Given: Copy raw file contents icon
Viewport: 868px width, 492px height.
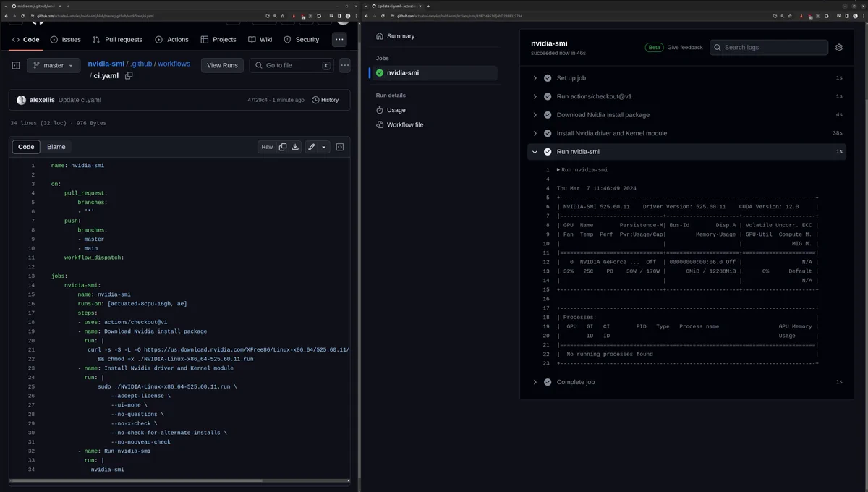Looking at the screenshot, I should tap(283, 147).
